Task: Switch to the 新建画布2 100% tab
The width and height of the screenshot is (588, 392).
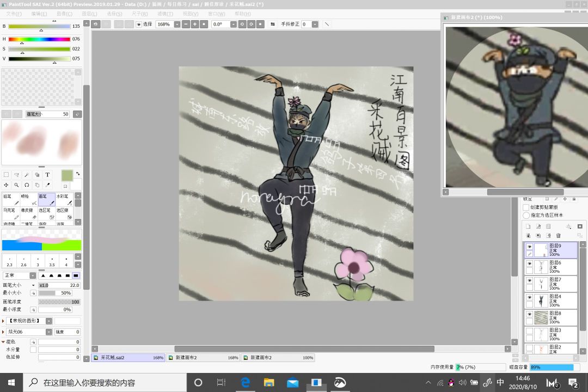Action: click(x=279, y=358)
